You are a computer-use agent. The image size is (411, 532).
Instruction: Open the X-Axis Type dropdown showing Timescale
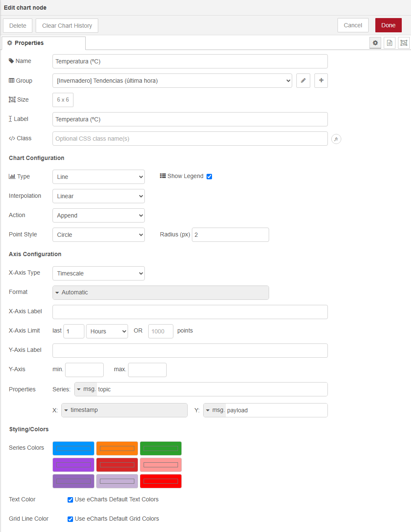(99, 273)
